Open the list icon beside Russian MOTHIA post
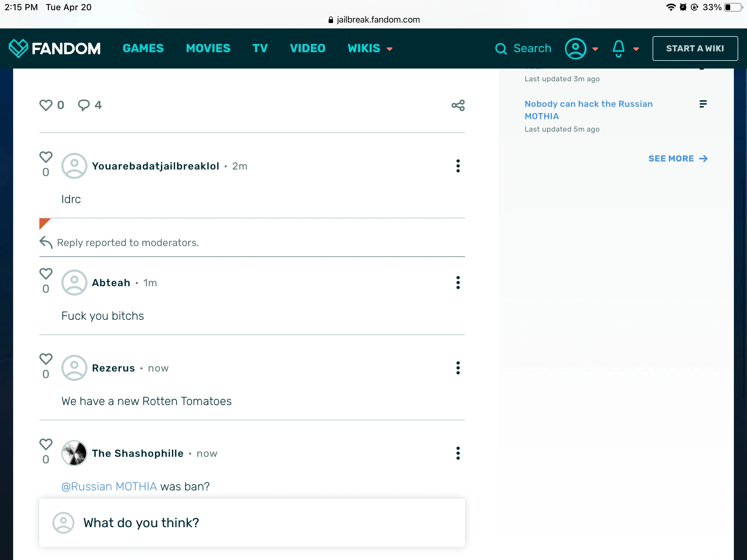747x560 pixels. tap(703, 104)
